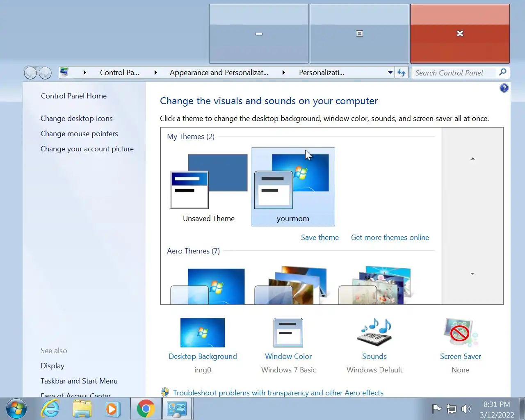
Task: Click Appearance and Personalization breadcrumb
Action: 219,73
